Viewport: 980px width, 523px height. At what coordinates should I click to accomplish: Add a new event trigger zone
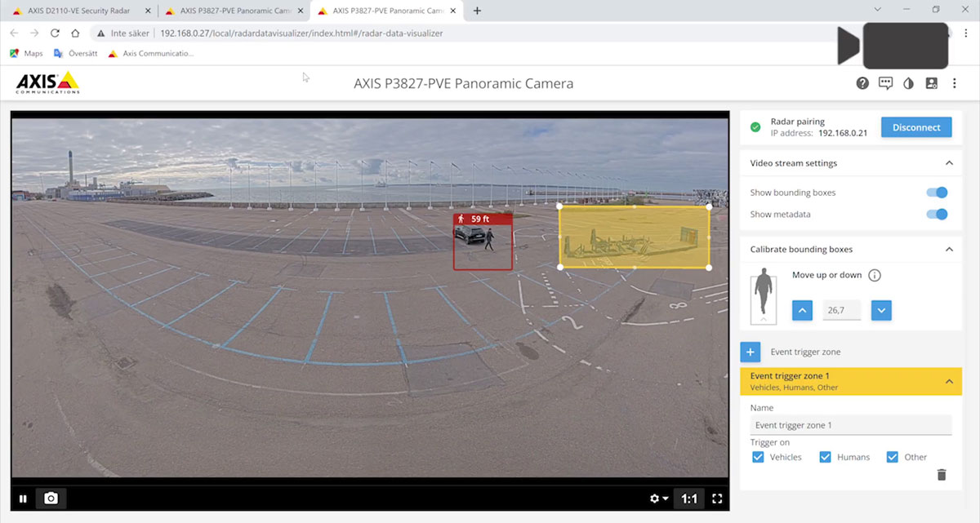[x=751, y=352]
